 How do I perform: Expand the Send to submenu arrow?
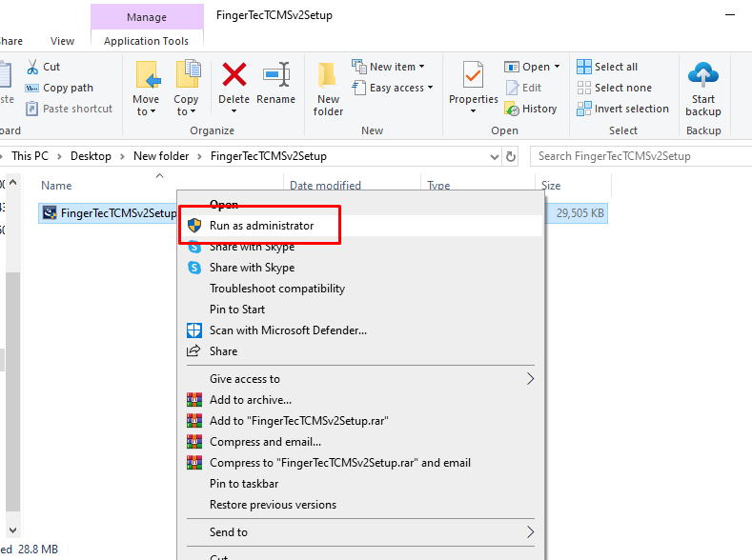tap(530, 532)
